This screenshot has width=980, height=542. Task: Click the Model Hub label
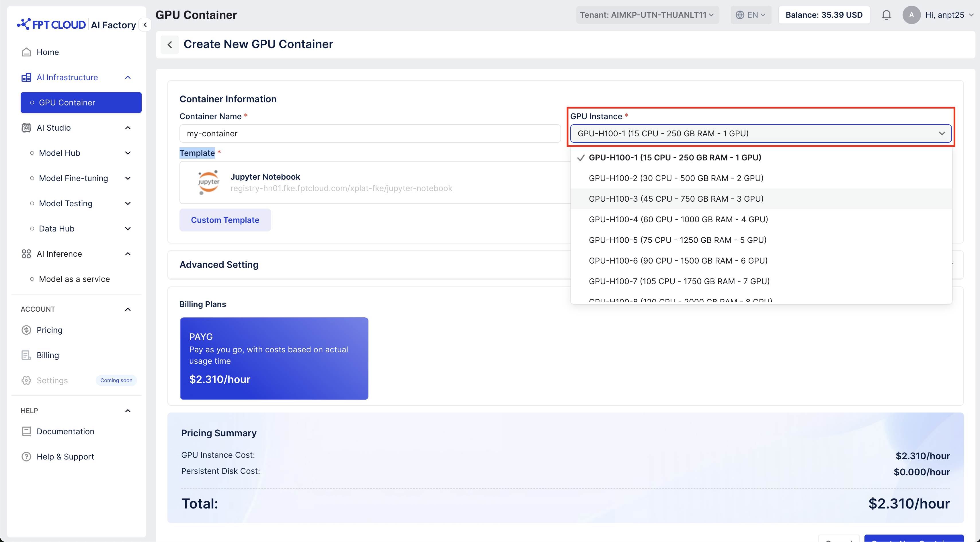pyautogui.click(x=59, y=153)
